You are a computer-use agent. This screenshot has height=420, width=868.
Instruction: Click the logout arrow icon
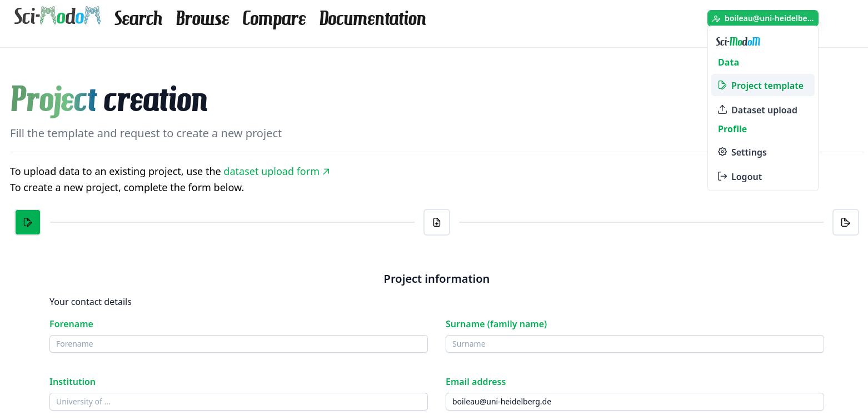click(722, 177)
